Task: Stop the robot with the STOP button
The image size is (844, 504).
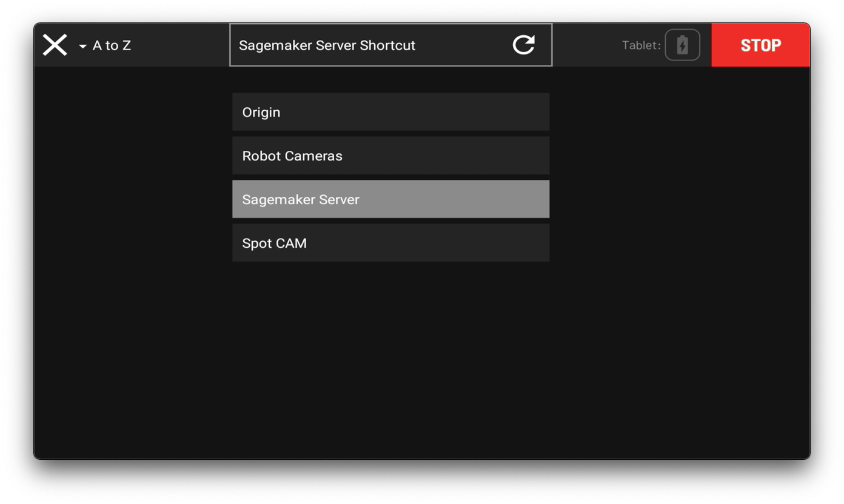Action: pos(760,45)
